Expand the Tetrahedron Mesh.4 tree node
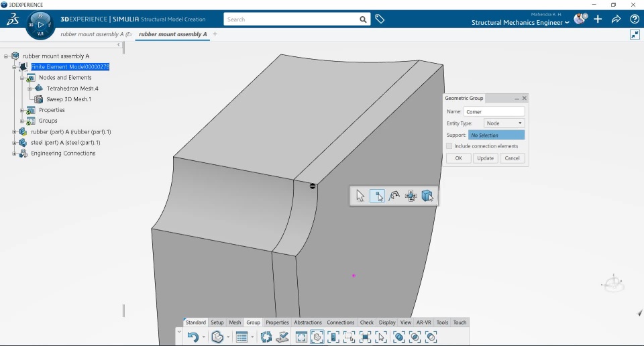This screenshot has height=346, width=644. [x=30, y=89]
